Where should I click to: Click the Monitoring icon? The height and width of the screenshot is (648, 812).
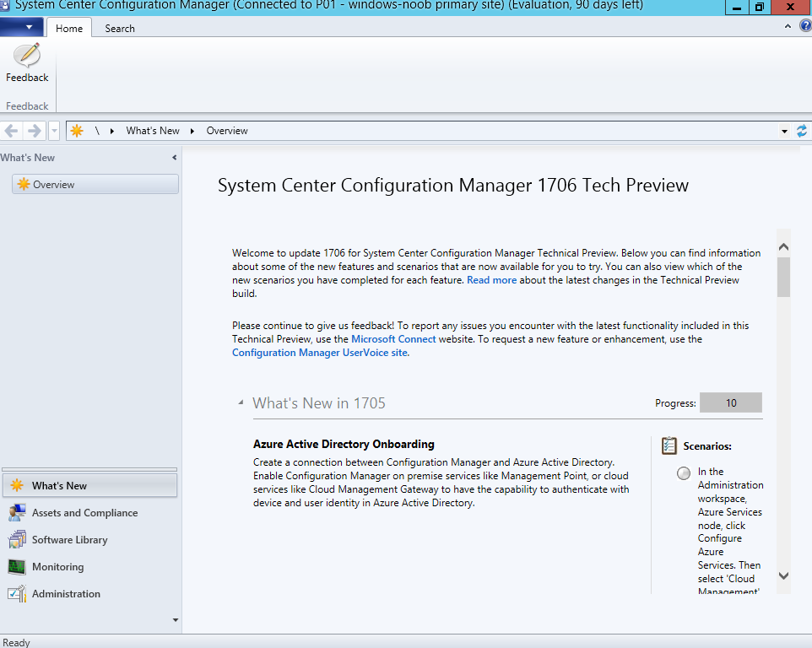[x=17, y=567]
